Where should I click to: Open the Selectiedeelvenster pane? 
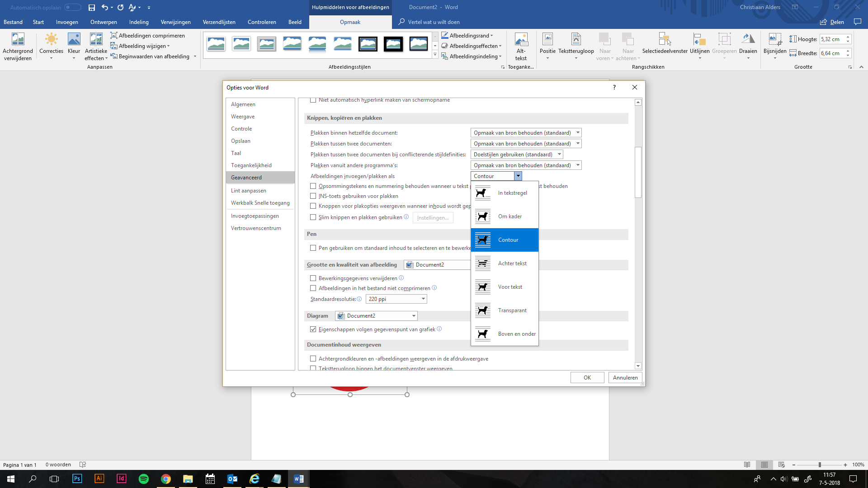[x=664, y=40]
